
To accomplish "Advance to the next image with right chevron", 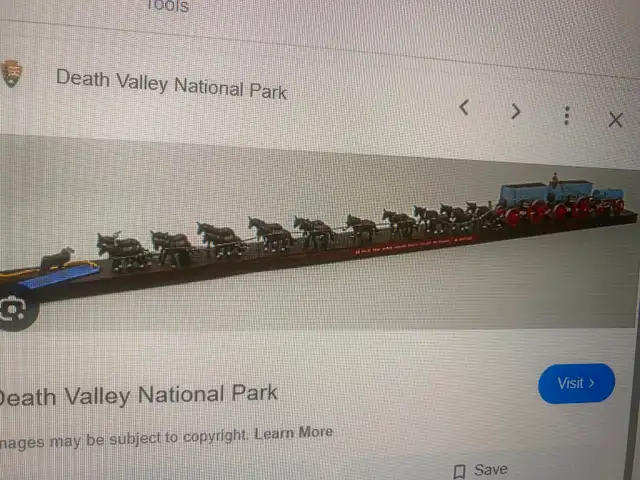I will click(x=516, y=111).
